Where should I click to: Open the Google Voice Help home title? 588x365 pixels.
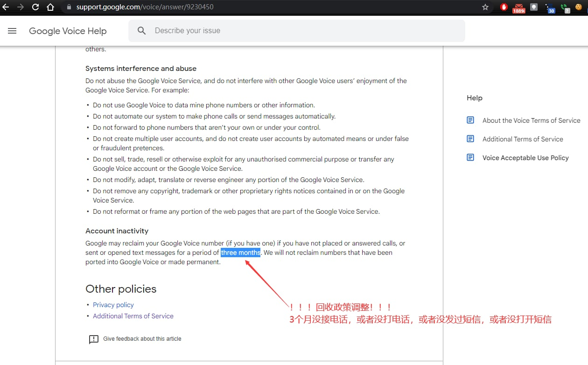pos(68,31)
